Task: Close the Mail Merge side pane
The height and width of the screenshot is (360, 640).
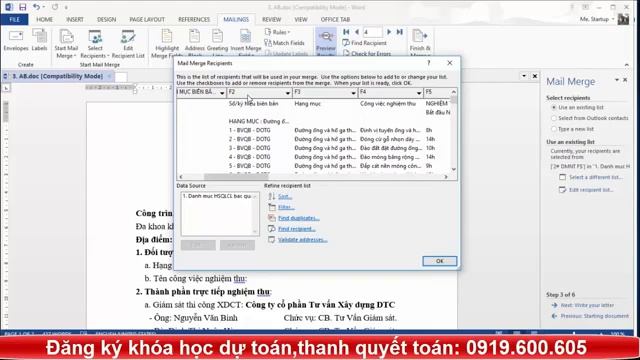Action: click(x=625, y=80)
